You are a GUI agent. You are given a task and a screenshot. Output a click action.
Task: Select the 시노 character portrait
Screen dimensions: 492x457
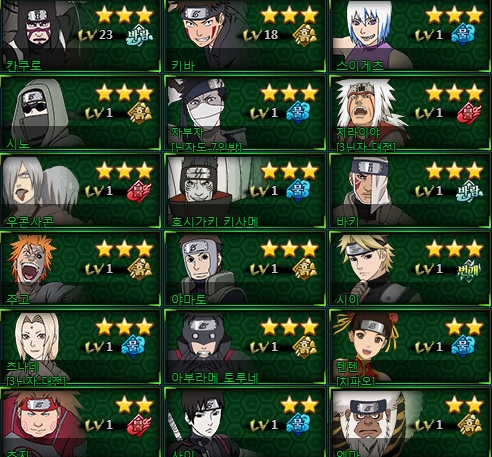[x=41, y=113]
